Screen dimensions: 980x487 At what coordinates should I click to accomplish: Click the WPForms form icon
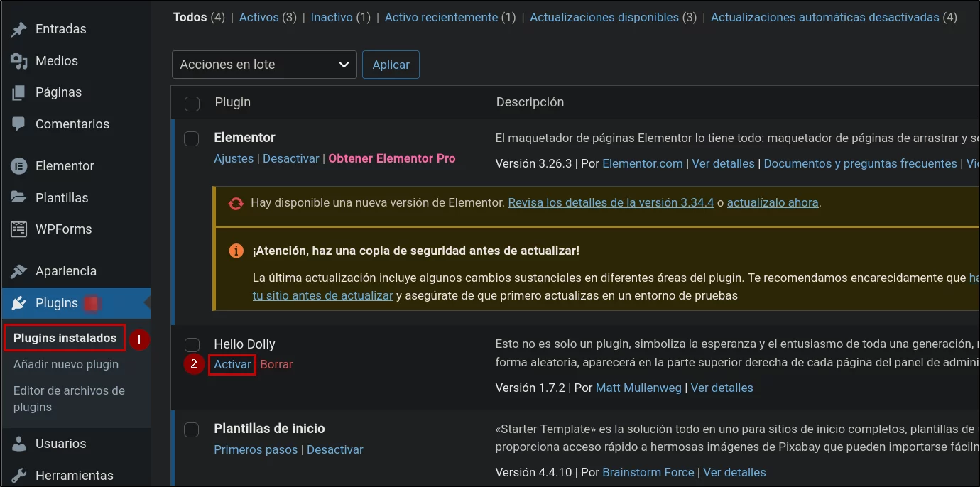pos(19,229)
